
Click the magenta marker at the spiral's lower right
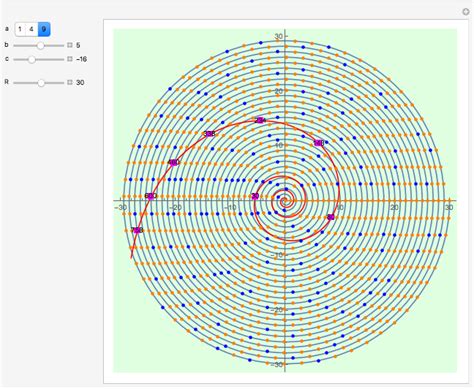pyautogui.click(x=330, y=217)
